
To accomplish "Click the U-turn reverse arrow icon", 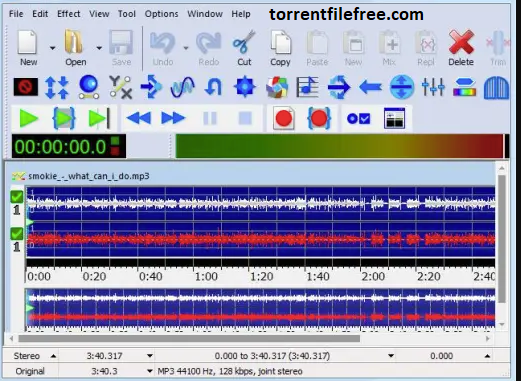I will pyautogui.click(x=213, y=87).
